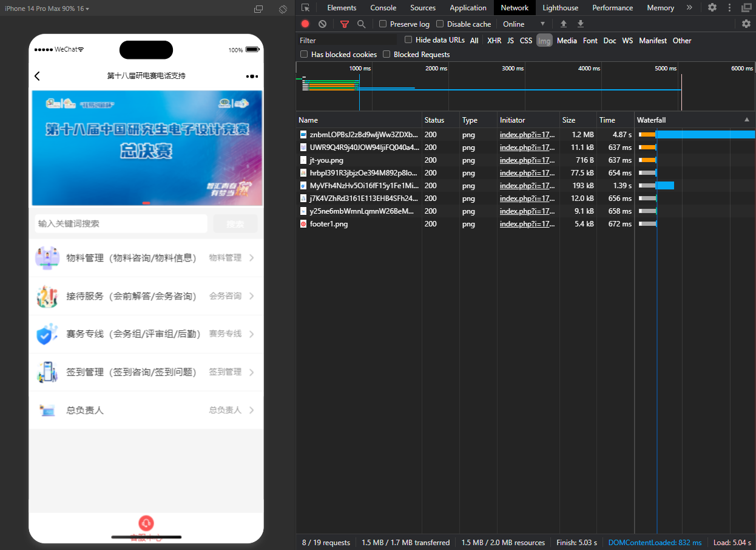Click the export HAR download arrow icon
The height and width of the screenshot is (550, 756).
[581, 24]
